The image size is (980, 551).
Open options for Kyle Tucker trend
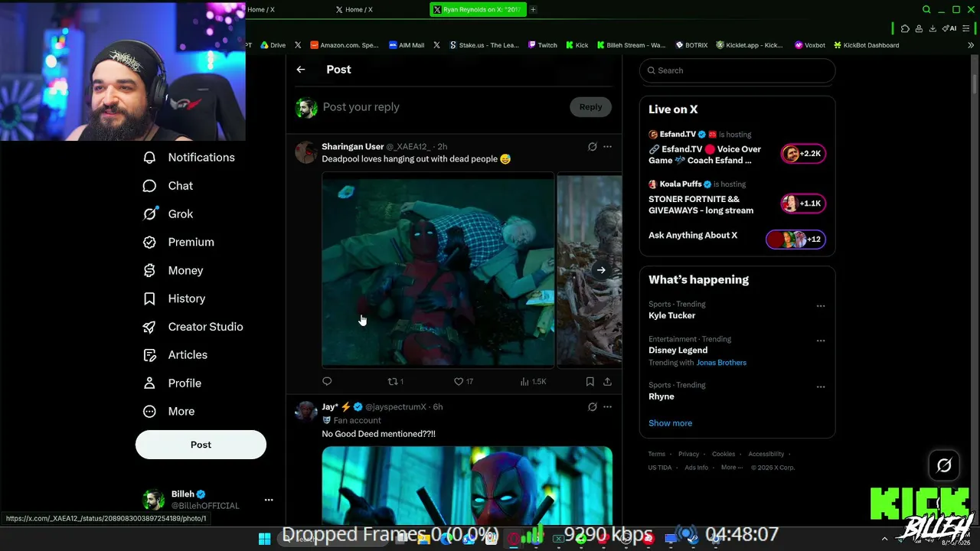coord(821,306)
